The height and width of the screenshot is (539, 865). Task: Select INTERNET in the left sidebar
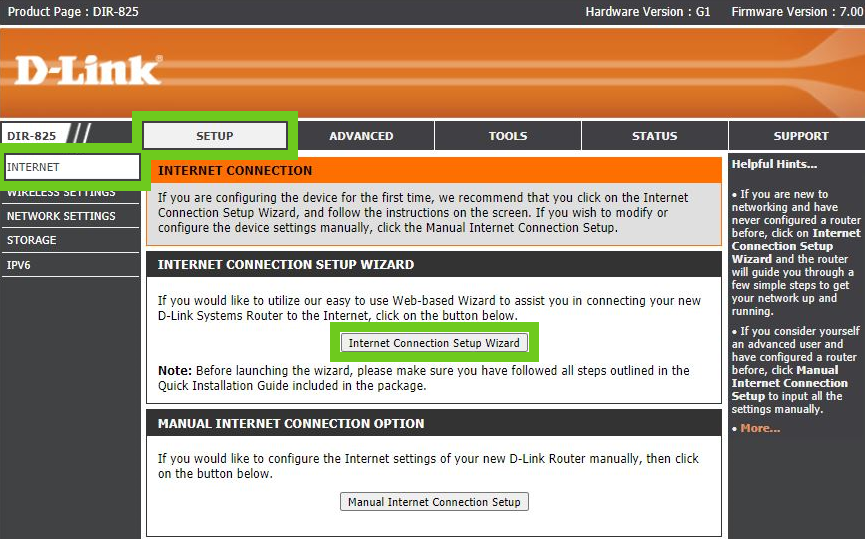(x=70, y=167)
